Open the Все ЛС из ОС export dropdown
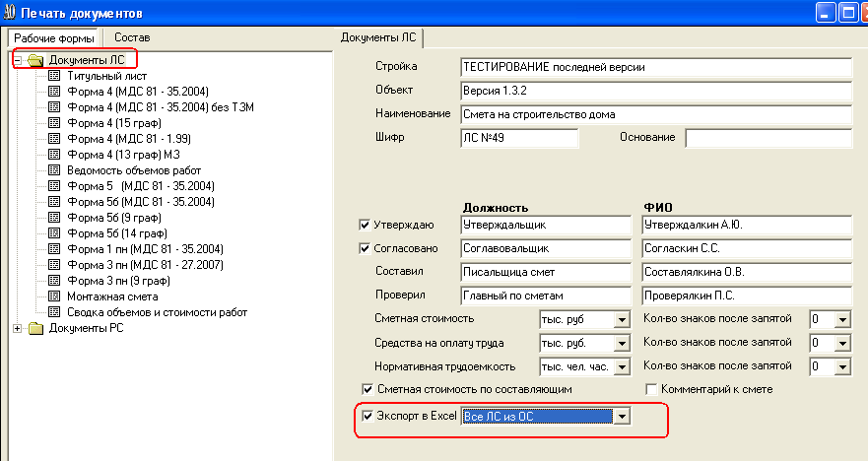Viewport: 868px width, 461px height. (x=622, y=416)
